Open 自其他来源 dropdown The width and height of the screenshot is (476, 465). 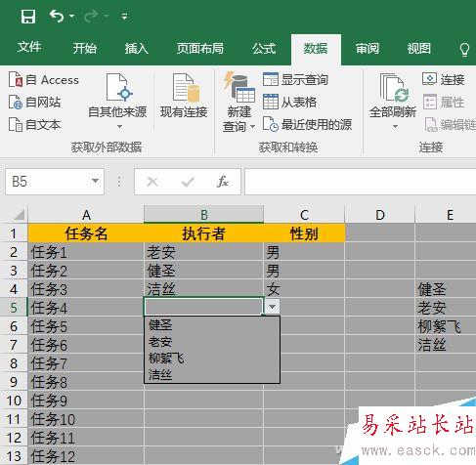click(117, 102)
